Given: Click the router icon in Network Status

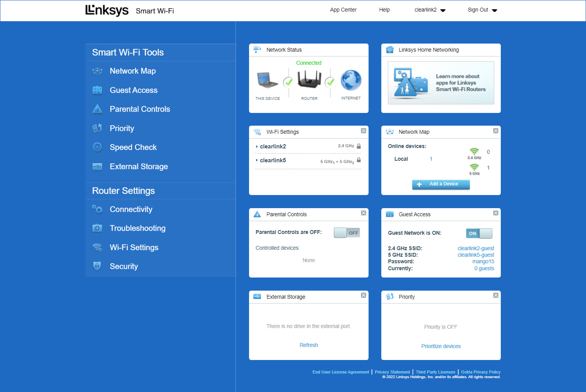Looking at the screenshot, I should [309, 80].
